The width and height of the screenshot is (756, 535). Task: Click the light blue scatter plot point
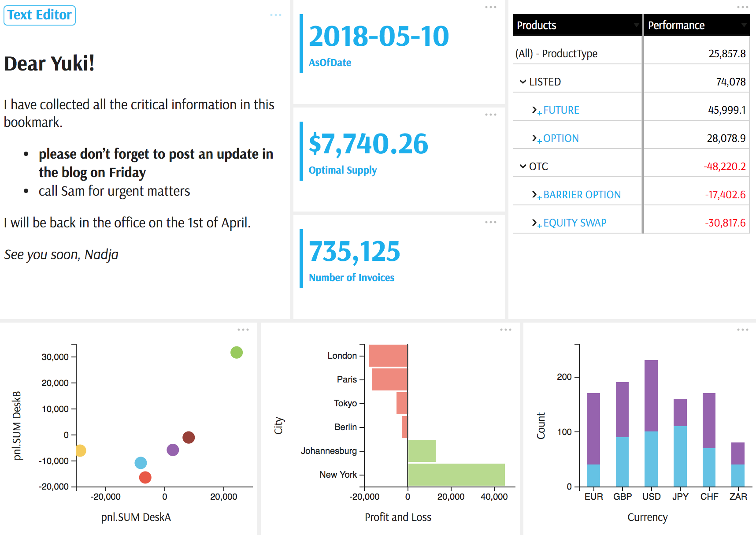tap(141, 463)
